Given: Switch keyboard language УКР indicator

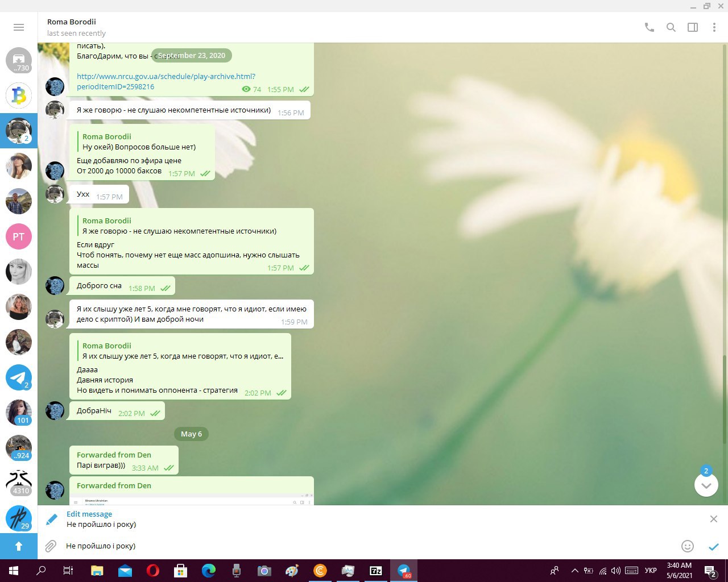Looking at the screenshot, I should [x=651, y=571].
